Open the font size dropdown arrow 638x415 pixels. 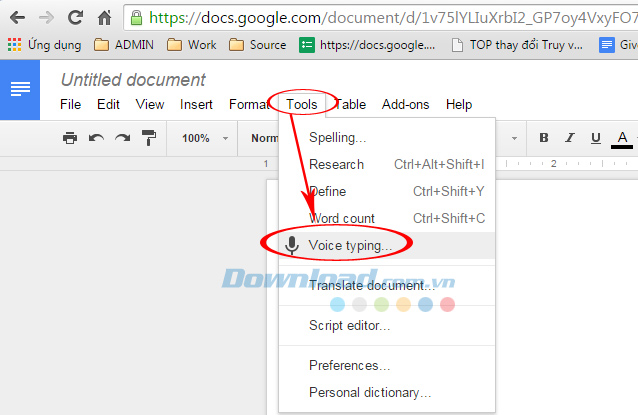click(514, 138)
